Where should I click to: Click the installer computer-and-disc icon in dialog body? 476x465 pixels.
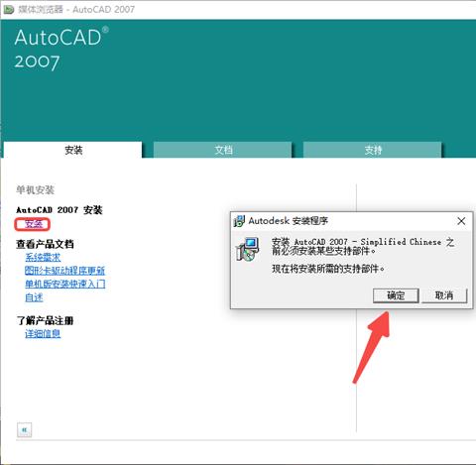coord(248,249)
